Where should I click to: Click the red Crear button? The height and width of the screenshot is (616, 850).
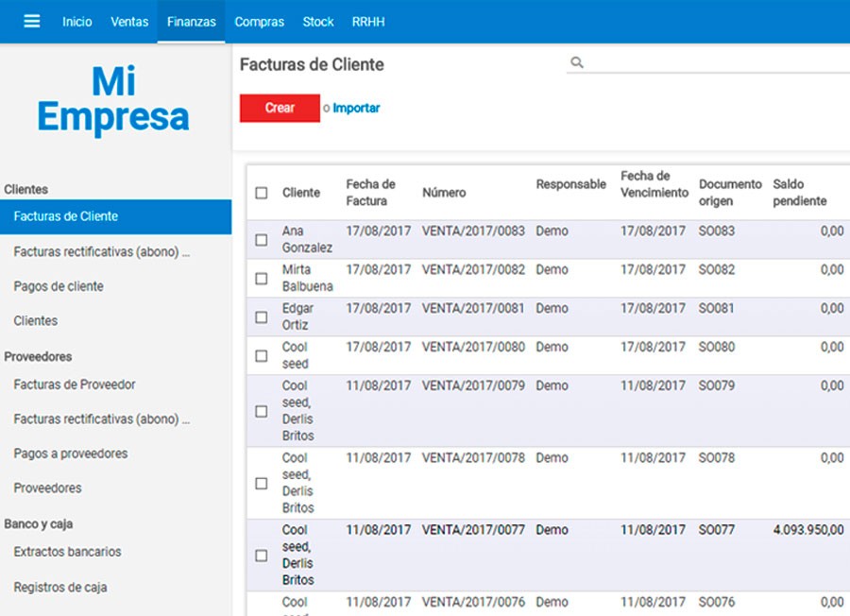pos(280,108)
